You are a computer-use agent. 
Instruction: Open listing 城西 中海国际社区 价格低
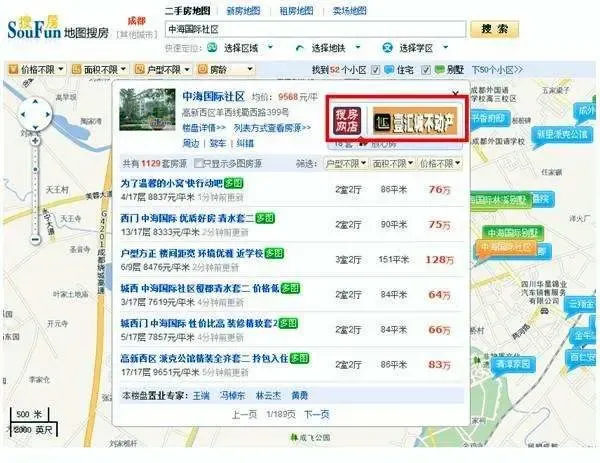[x=200, y=289]
